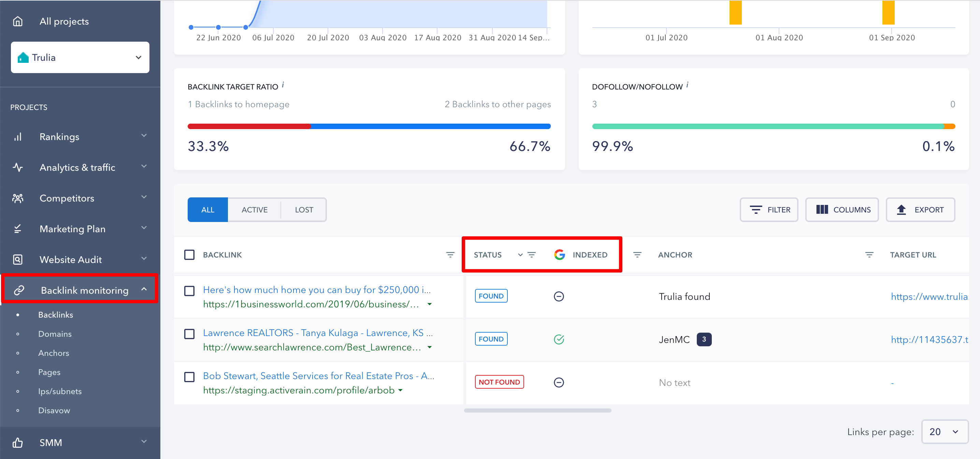Check the Lawrence REALTORS row checkbox
Screen dimensions: 980x459
(x=189, y=334)
